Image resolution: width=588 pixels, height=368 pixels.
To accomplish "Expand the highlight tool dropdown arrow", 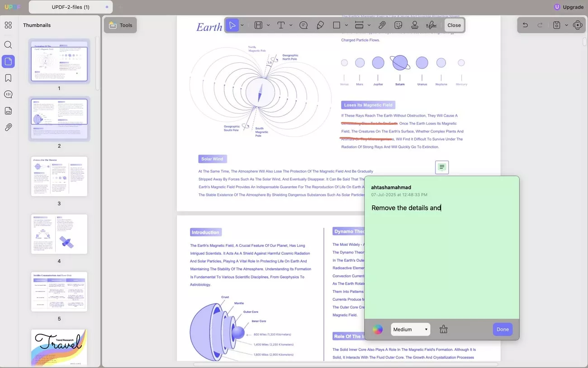I will point(268,25).
